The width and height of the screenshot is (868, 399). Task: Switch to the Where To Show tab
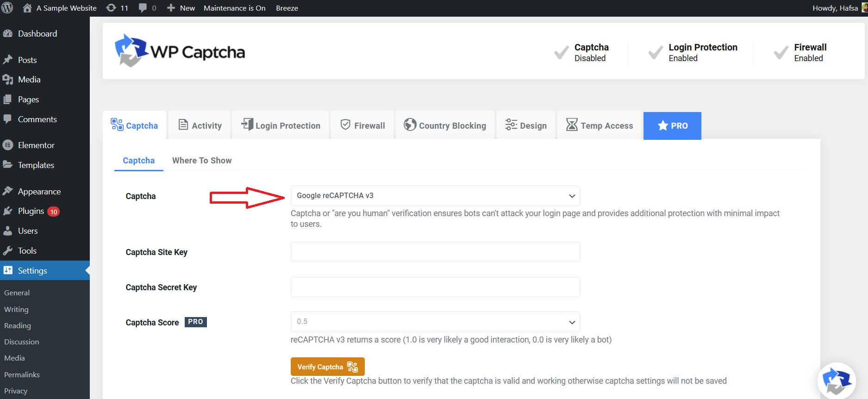click(x=201, y=160)
